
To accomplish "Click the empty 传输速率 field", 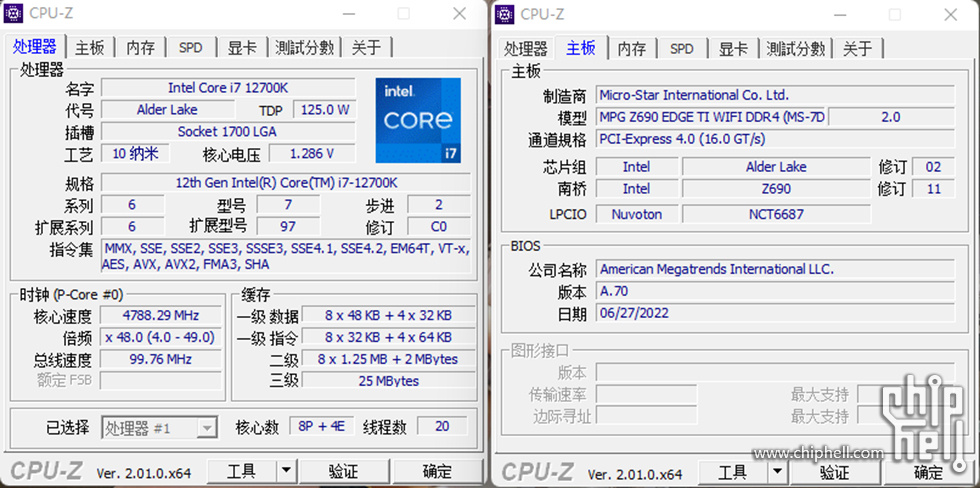I will (x=646, y=394).
